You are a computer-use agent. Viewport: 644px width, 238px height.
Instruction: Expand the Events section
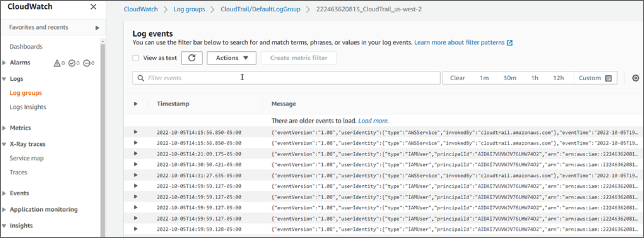pyautogui.click(x=4, y=193)
